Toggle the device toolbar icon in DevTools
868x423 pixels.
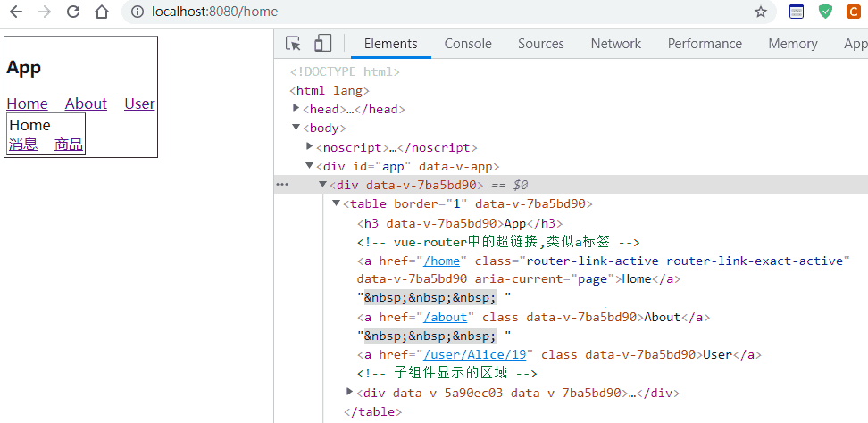[322, 43]
